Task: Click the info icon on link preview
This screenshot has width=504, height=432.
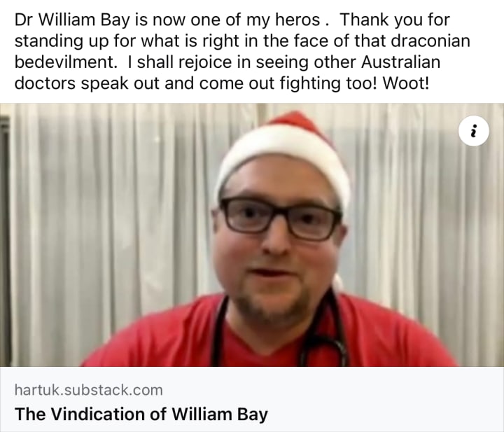Action: tap(473, 131)
